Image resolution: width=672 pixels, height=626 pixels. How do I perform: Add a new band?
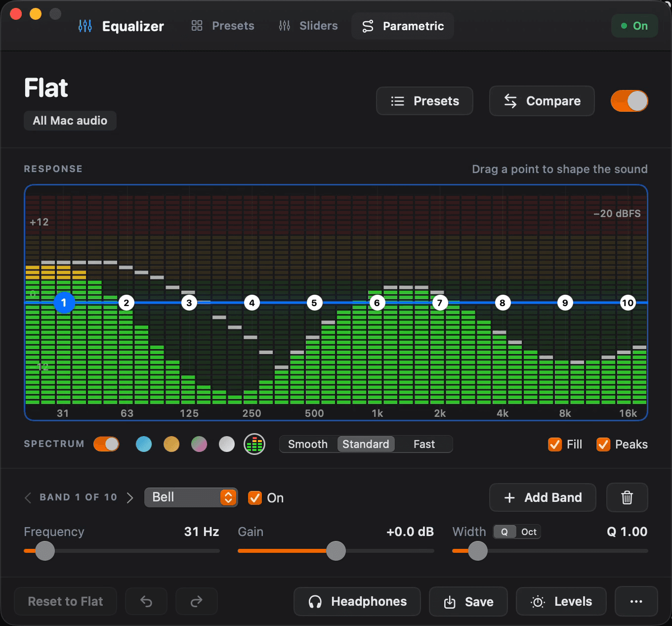point(543,497)
